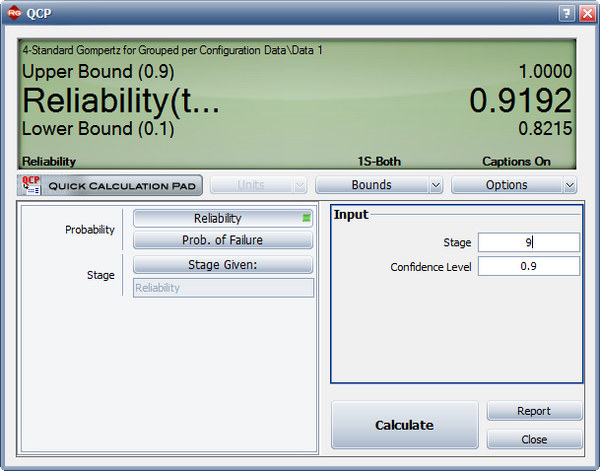Click the Confidence Level input field
This screenshot has width=600, height=471.
529,266
